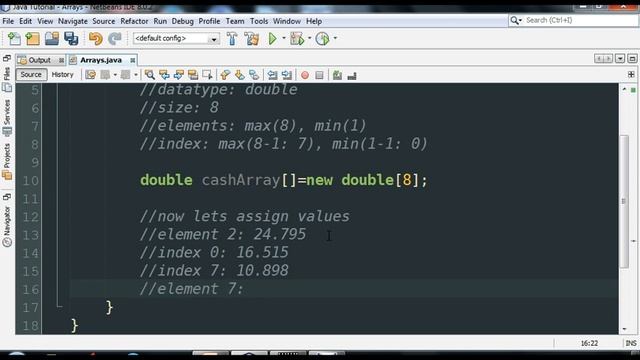Open the Profile menu
640x360 pixels.
click(209, 21)
